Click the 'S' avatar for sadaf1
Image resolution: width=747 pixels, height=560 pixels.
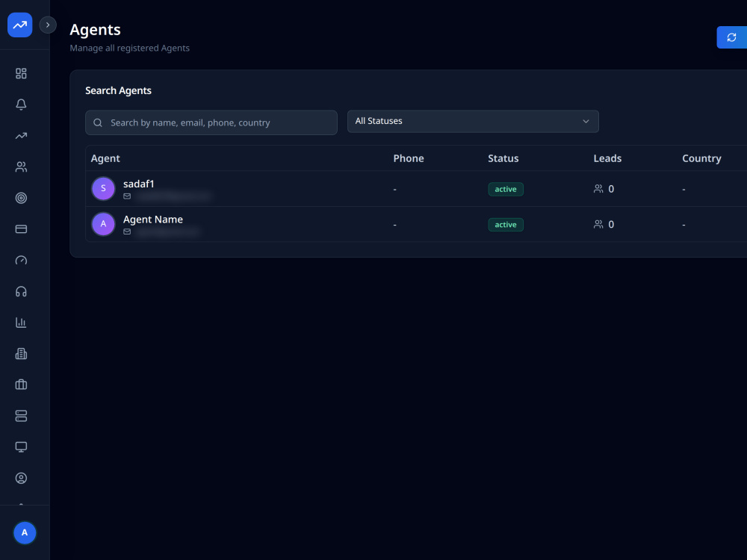click(103, 188)
